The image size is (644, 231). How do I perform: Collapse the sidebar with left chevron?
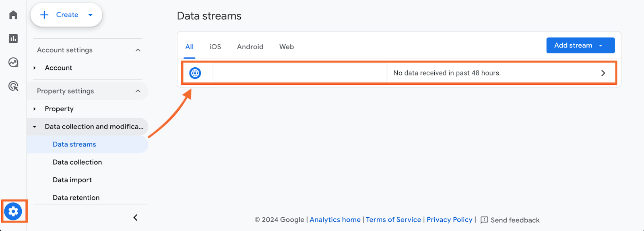136,218
